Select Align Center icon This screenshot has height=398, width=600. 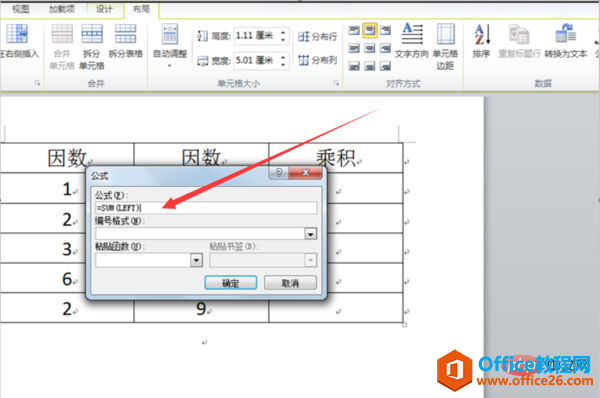coord(370,48)
